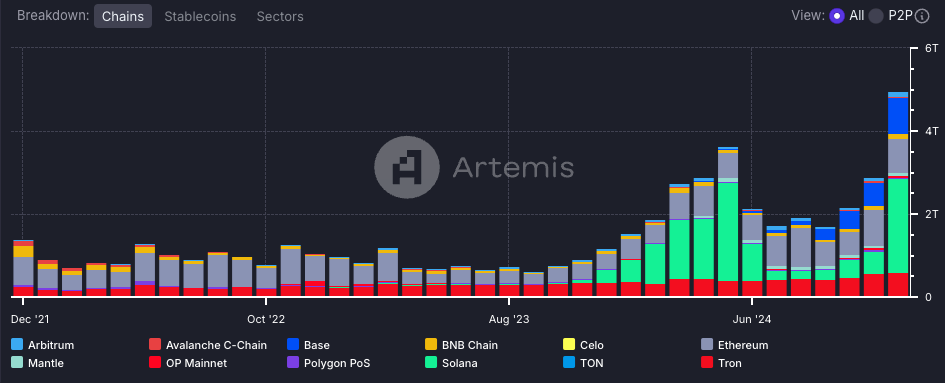The width and height of the screenshot is (945, 383).
Task: Toggle the Arbitrum legend swatch
Action: (17, 345)
